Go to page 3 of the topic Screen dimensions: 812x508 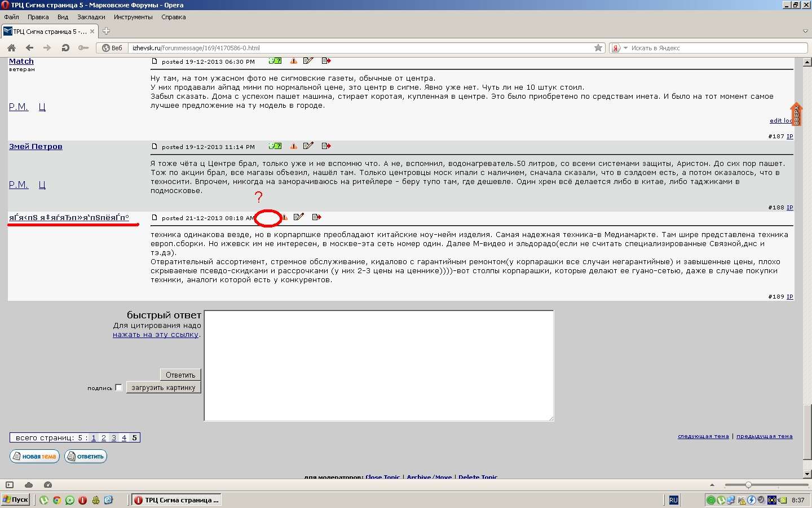[x=114, y=438]
